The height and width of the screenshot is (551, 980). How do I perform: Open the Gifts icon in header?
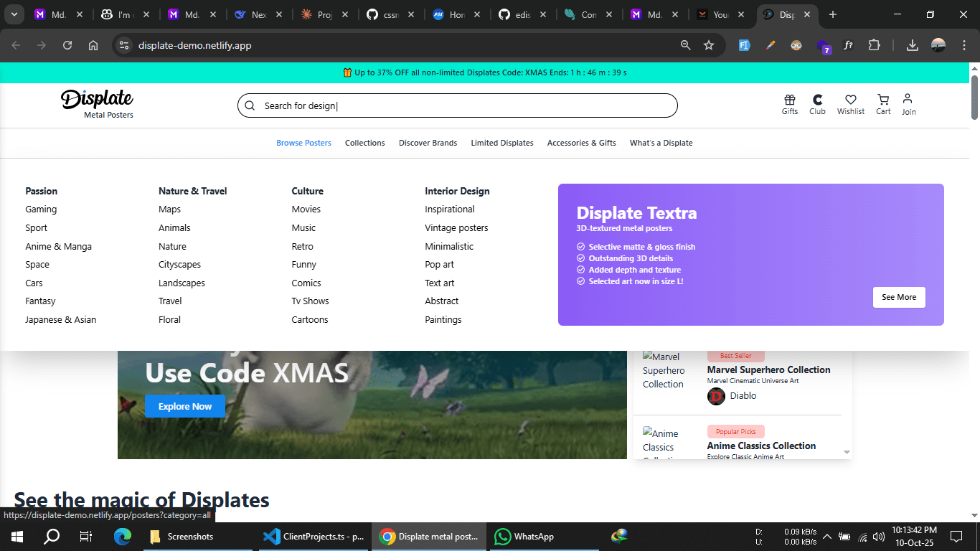tap(789, 104)
